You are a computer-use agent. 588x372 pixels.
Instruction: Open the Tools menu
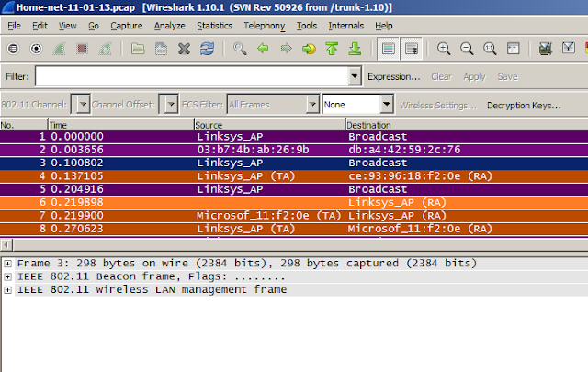pos(307,26)
